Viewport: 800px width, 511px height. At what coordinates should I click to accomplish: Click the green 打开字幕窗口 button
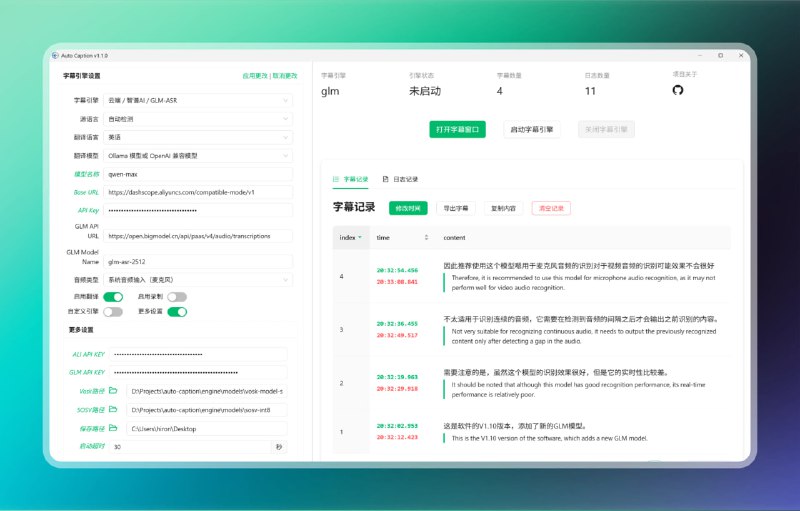(x=458, y=129)
